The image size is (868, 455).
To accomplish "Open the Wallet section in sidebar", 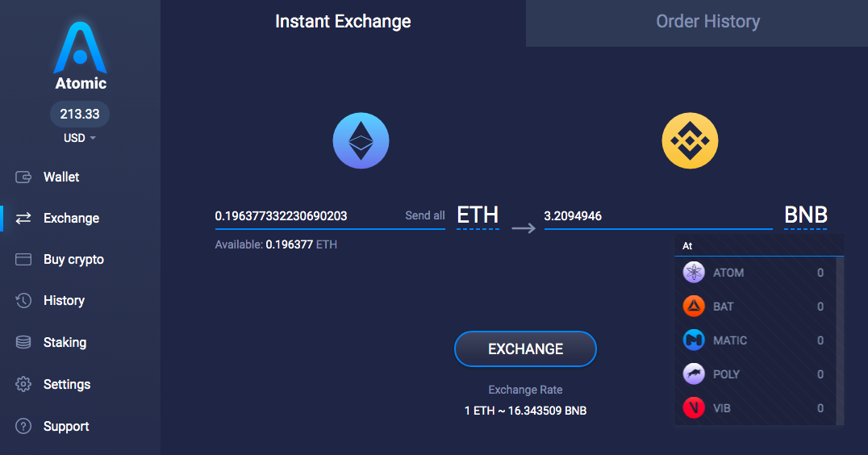I will click(61, 177).
